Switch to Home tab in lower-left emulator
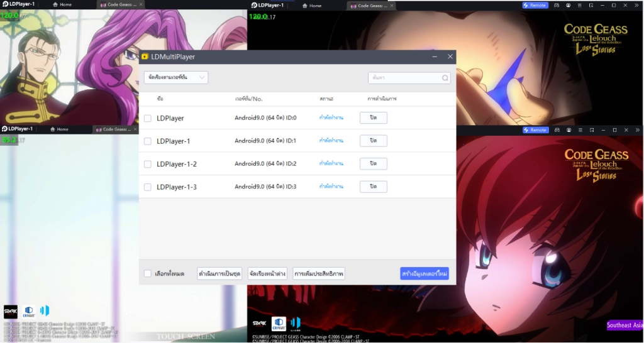Viewport: 644px width, 343px height. (x=59, y=129)
